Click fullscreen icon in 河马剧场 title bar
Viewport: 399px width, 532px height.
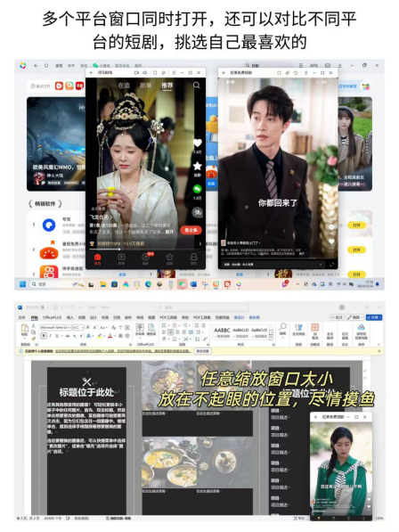pyautogui.click(x=155, y=72)
